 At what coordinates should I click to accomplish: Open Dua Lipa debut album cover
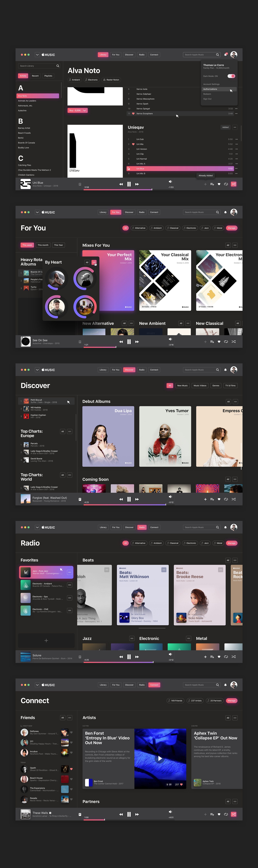(108, 436)
